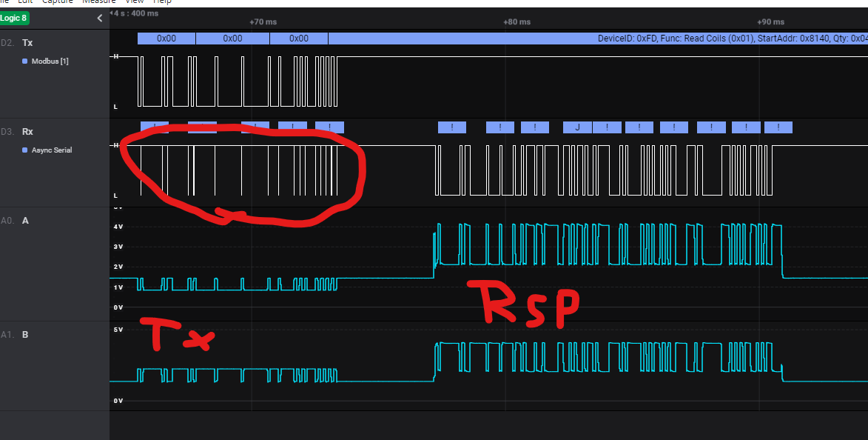The image size is (868, 440).
Task: Open the Capture menu
Action: (58, 1)
